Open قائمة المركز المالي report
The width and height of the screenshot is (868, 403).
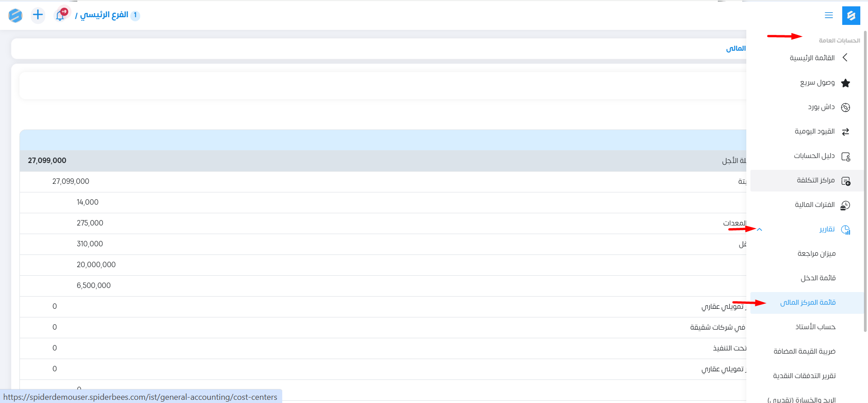tap(808, 302)
